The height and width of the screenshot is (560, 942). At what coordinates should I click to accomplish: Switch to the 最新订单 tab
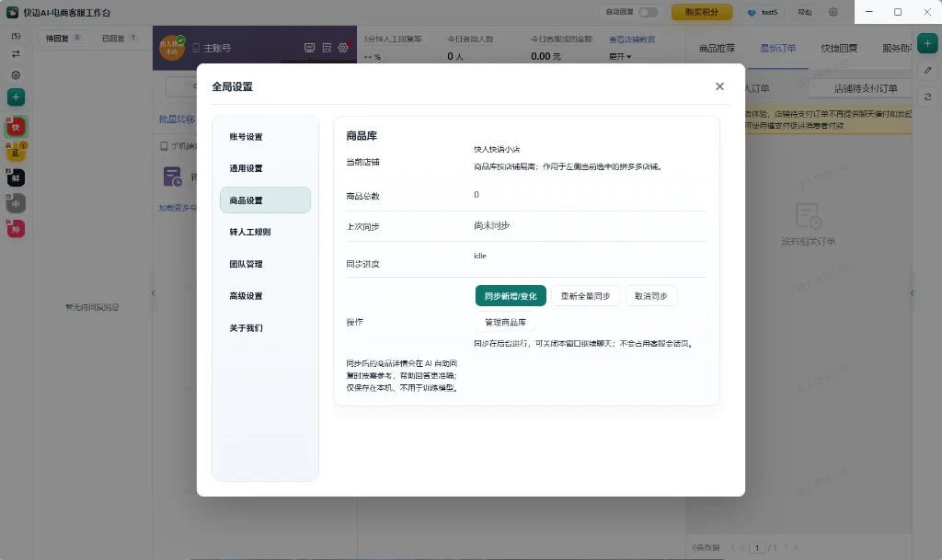pos(778,48)
